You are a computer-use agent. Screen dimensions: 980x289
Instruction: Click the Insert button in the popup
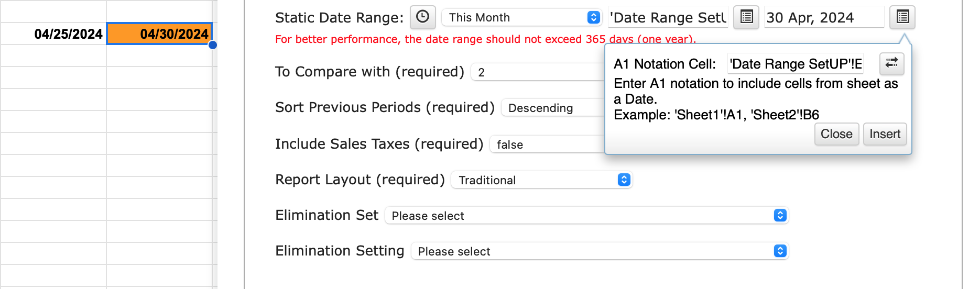[885, 134]
